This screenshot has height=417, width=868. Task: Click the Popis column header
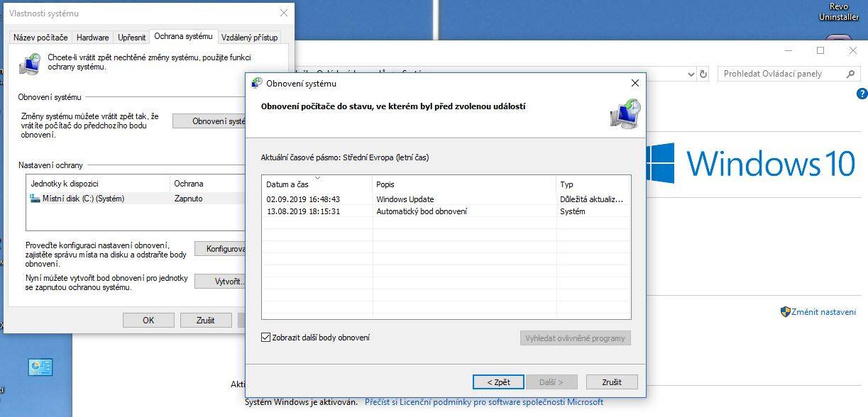[x=464, y=184]
